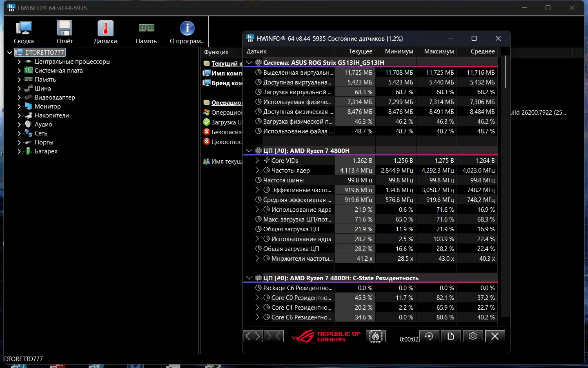The height and width of the screenshot is (368, 588).
Task: Close sensors with the bottom X button
Action: (x=494, y=336)
